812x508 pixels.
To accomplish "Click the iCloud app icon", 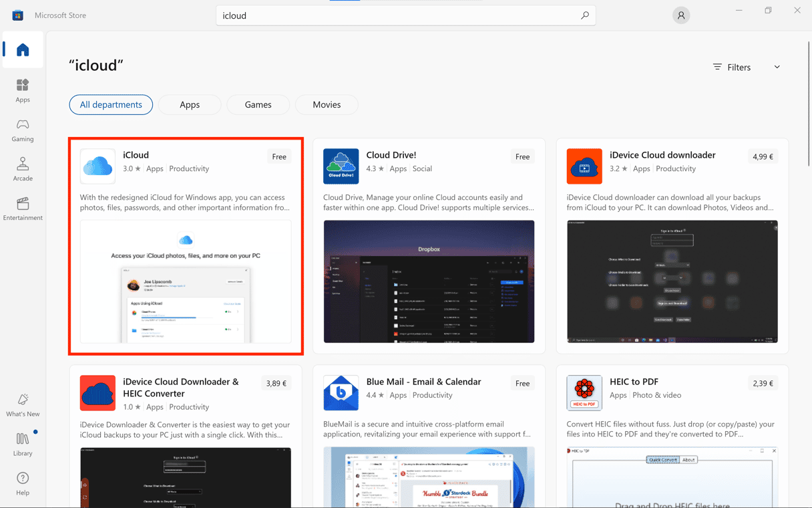I will [97, 166].
